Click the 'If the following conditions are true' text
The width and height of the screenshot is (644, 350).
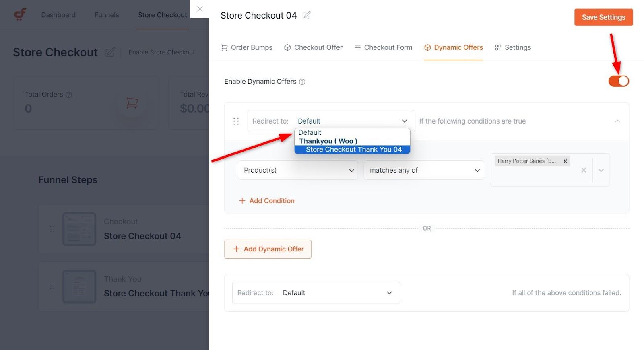tap(473, 121)
